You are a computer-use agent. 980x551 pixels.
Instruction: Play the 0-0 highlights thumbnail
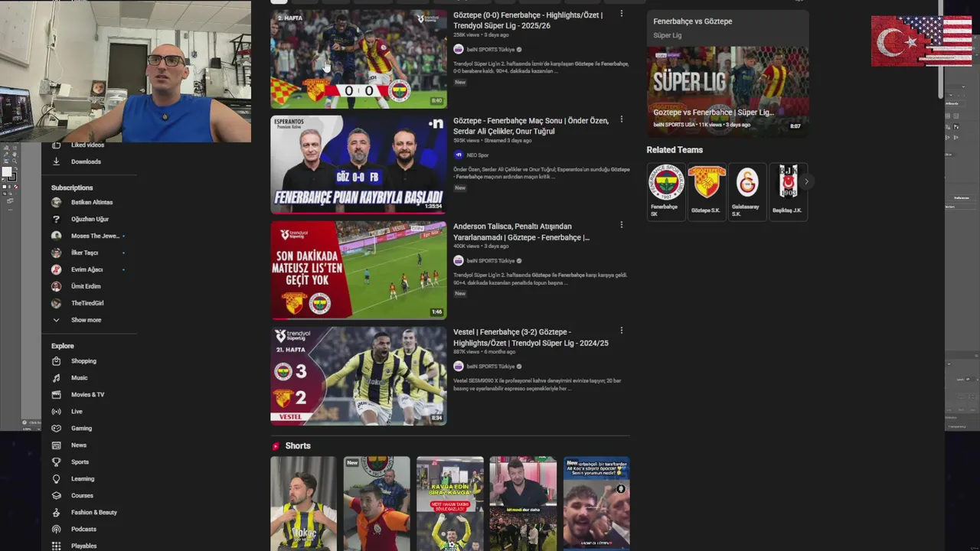coord(358,59)
